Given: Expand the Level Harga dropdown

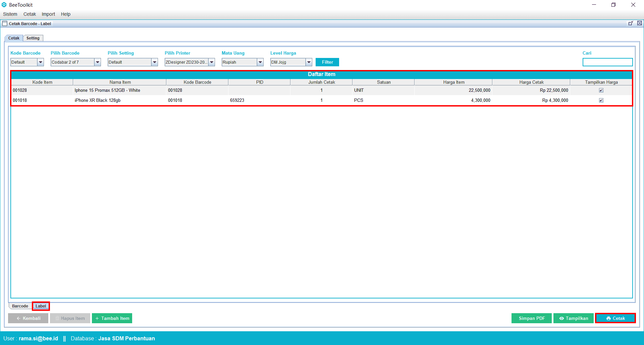Looking at the screenshot, I should pos(309,62).
